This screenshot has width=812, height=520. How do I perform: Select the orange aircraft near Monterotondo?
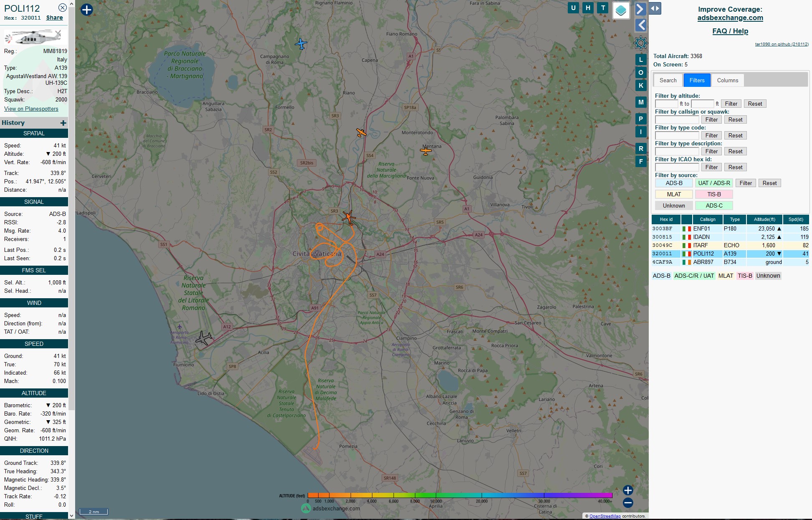[361, 133]
